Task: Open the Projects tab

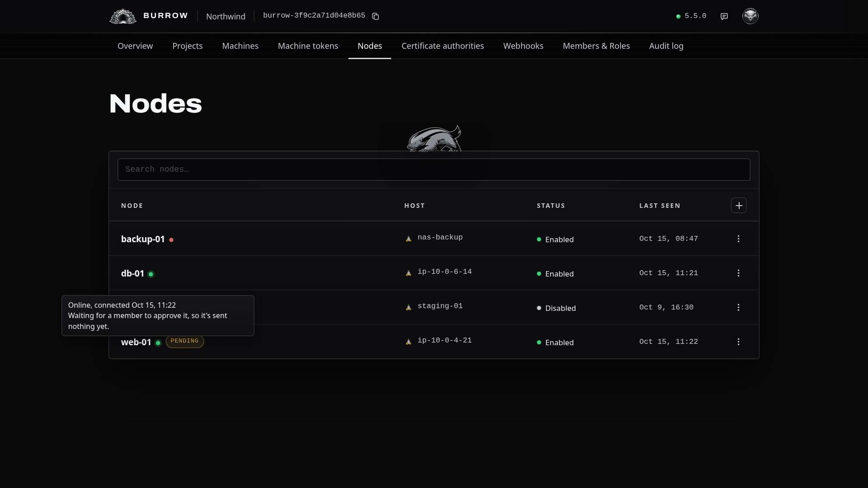Action: click(188, 46)
